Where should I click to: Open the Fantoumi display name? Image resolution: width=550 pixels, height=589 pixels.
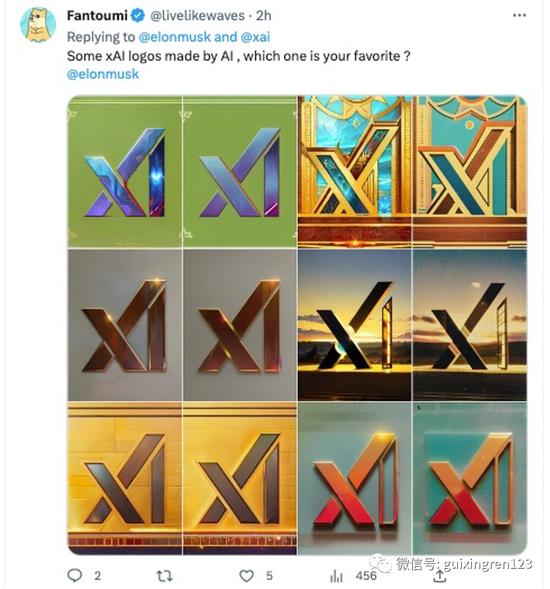click(97, 16)
